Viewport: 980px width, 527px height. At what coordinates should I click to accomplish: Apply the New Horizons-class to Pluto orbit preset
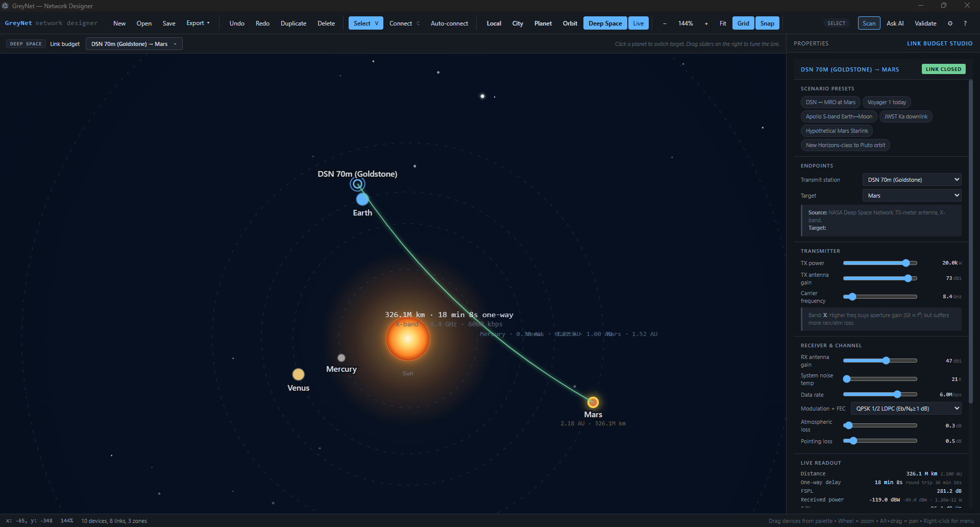[x=845, y=145]
